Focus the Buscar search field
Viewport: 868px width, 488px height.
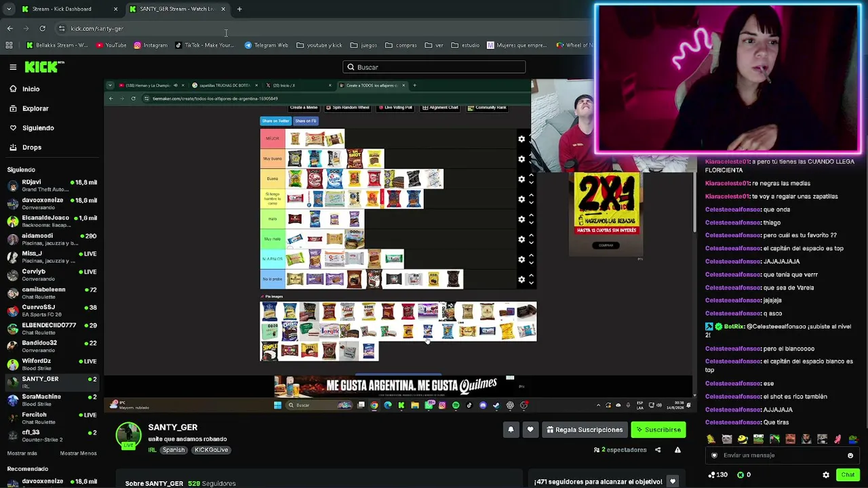click(434, 67)
